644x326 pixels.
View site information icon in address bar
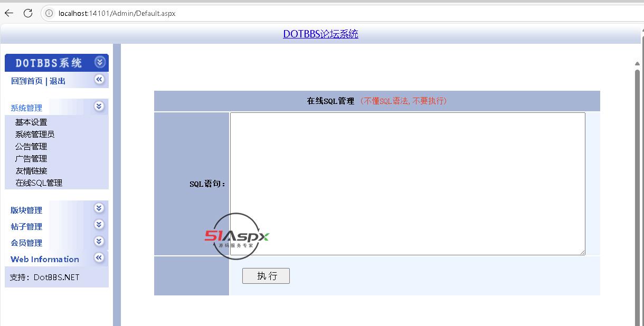(50, 13)
